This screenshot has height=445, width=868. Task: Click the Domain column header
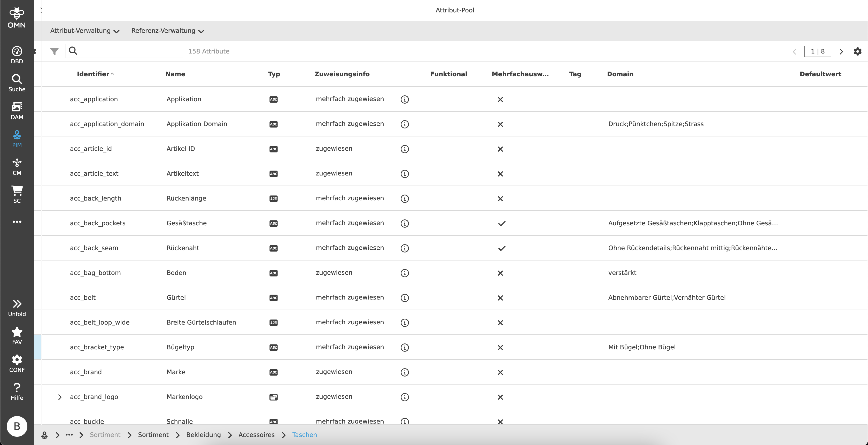[620, 74]
